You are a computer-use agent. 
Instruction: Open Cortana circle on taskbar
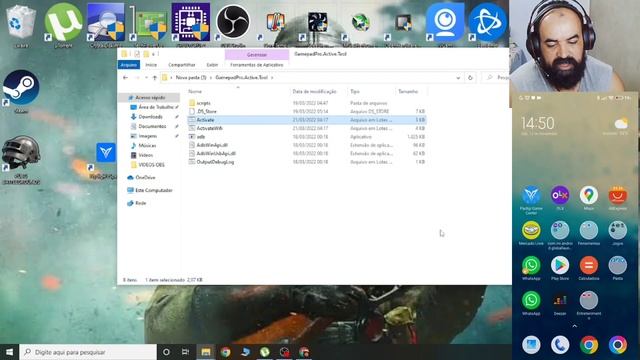tap(166, 352)
